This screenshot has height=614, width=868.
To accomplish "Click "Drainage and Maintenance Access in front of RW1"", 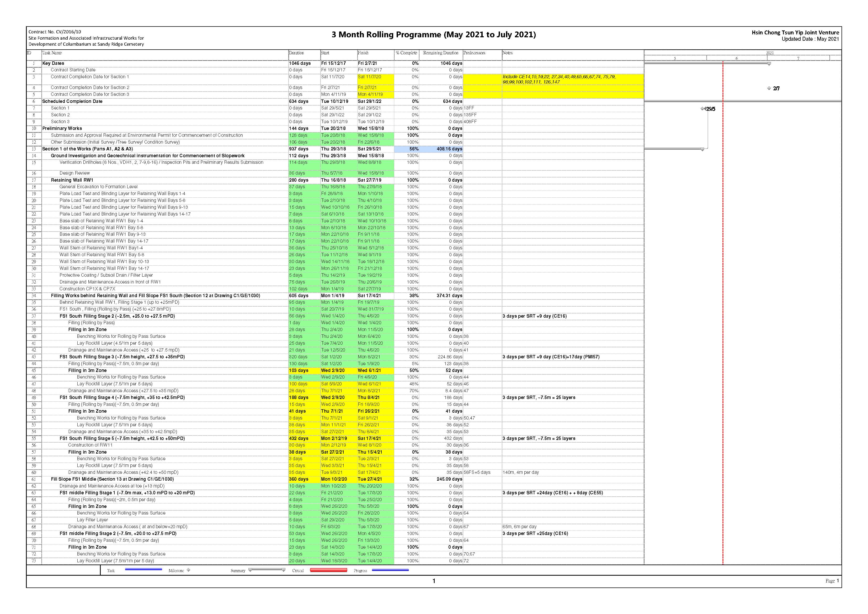I will click(110, 282).
